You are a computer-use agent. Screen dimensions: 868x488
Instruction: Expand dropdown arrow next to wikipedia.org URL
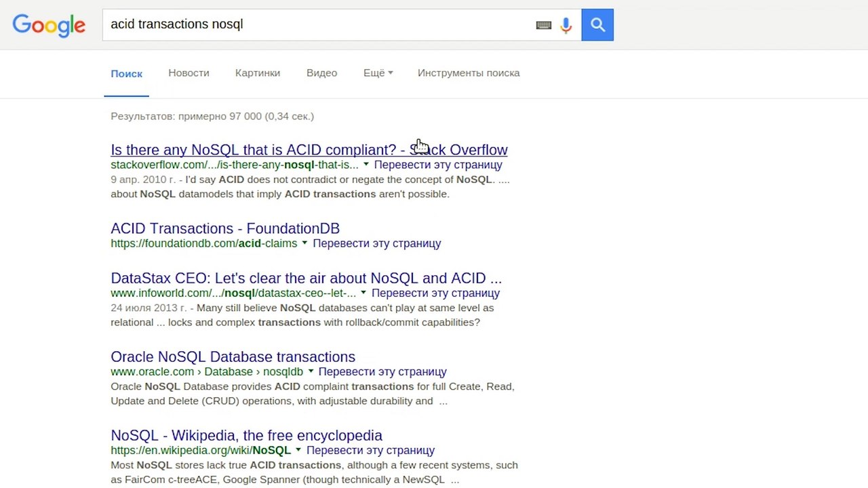298,450
